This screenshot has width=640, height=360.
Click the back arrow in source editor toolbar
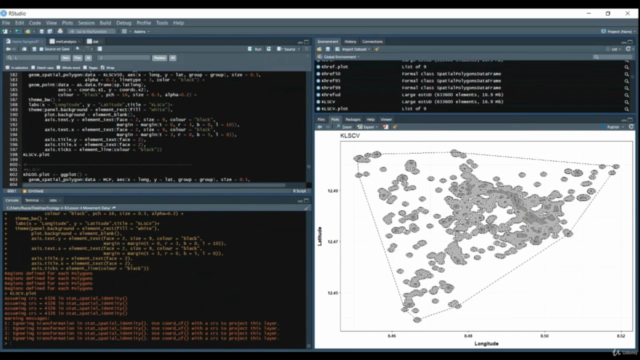pyautogui.click(x=8, y=49)
